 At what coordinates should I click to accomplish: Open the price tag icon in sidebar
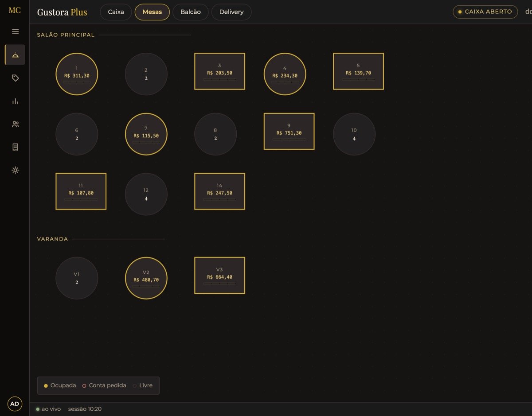(x=15, y=78)
